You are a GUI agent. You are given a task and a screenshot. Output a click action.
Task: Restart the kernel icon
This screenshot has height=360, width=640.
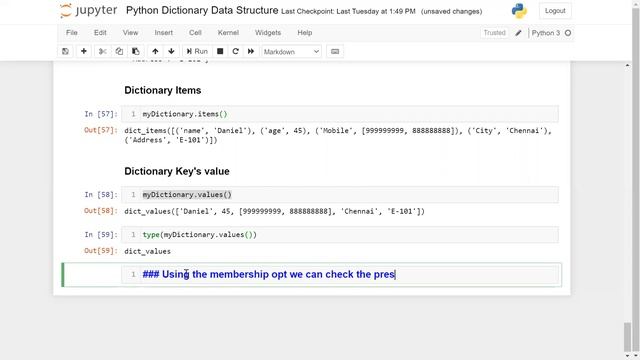(236, 51)
